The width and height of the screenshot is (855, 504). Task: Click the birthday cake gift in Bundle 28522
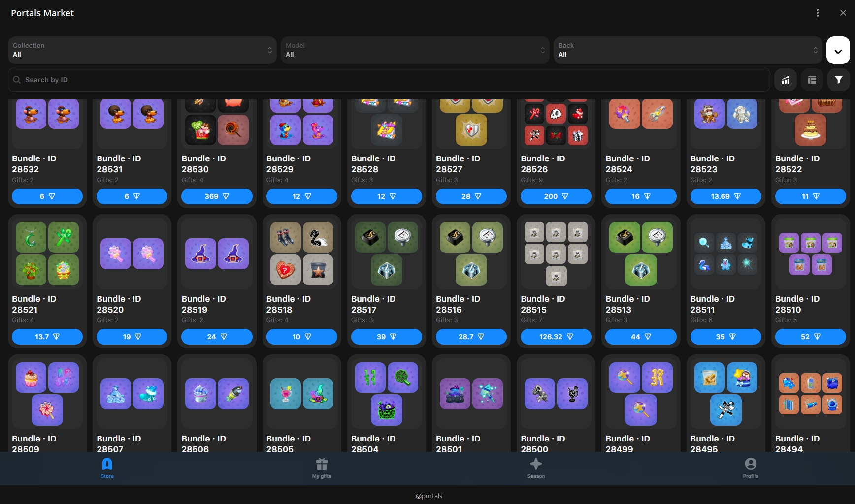810,130
